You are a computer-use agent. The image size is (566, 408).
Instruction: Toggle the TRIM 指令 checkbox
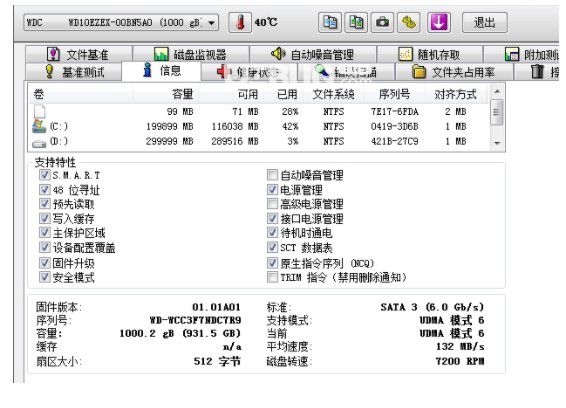click(272, 277)
